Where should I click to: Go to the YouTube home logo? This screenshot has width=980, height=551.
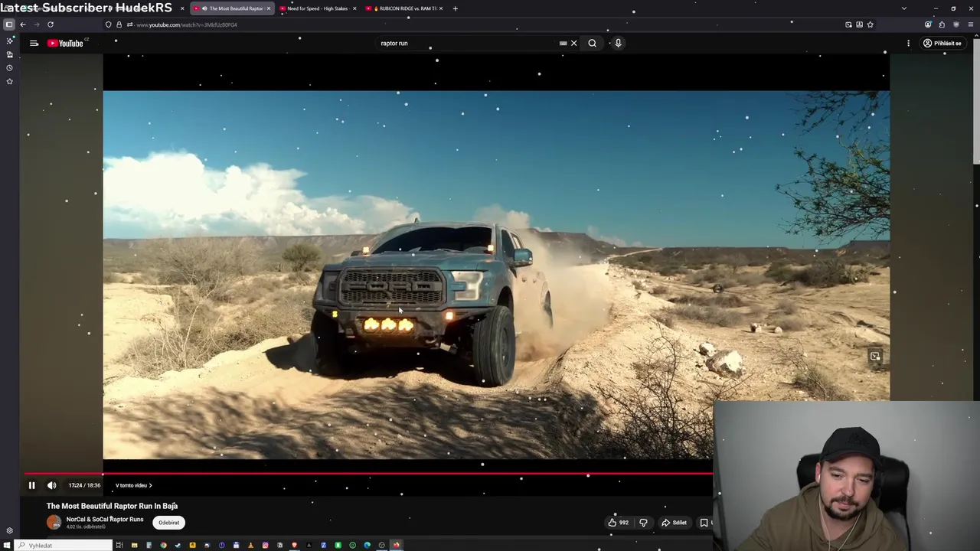tap(66, 43)
